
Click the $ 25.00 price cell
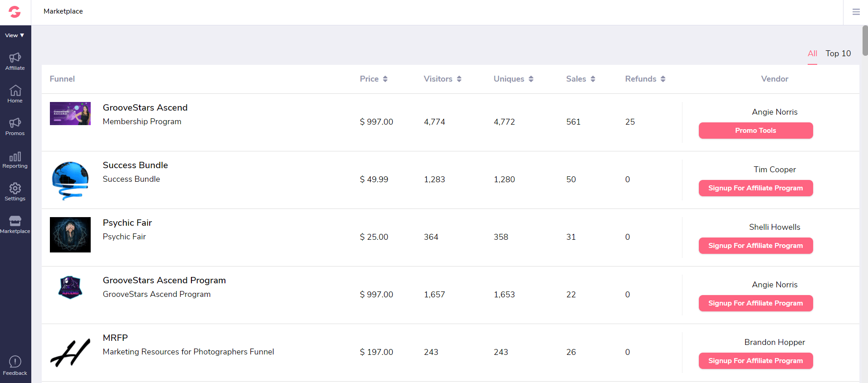click(x=374, y=237)
